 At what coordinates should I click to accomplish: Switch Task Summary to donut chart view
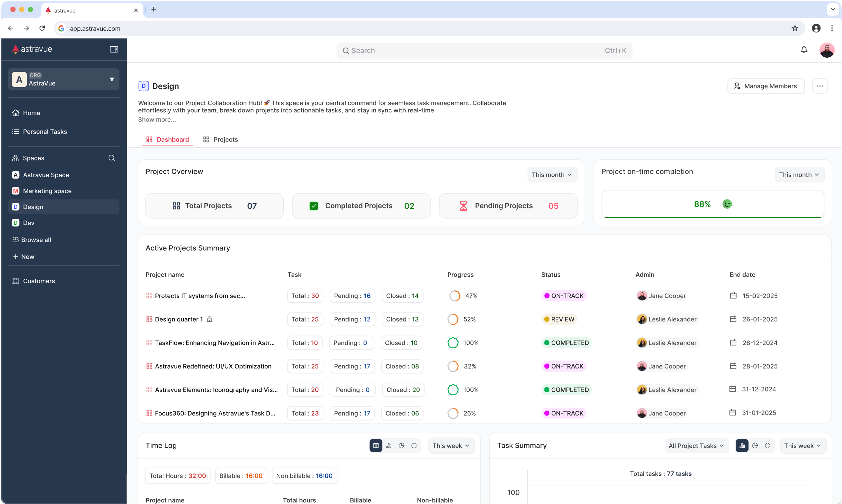[767, 446]
